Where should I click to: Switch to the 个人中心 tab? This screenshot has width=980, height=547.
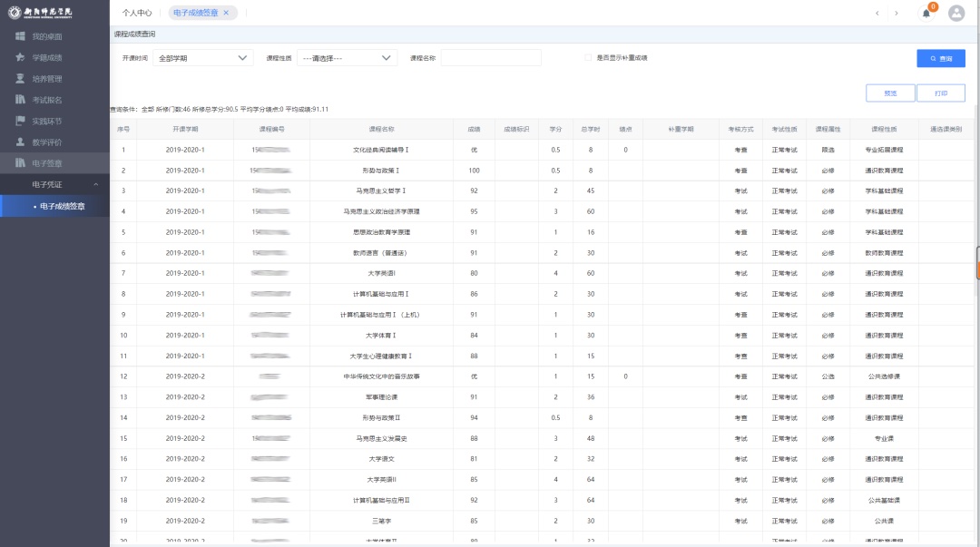pyautogui.click(x=137, y=13)
